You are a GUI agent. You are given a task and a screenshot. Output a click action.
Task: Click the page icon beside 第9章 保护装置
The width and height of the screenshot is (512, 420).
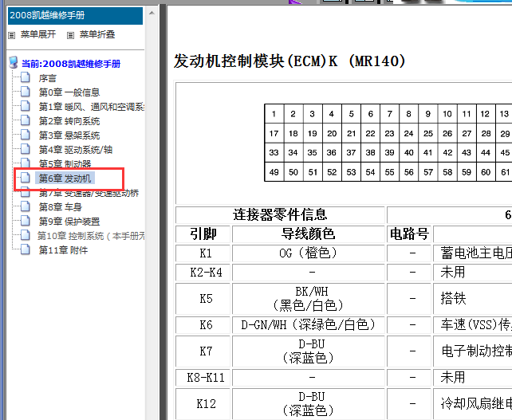click(x=26, y=221)
